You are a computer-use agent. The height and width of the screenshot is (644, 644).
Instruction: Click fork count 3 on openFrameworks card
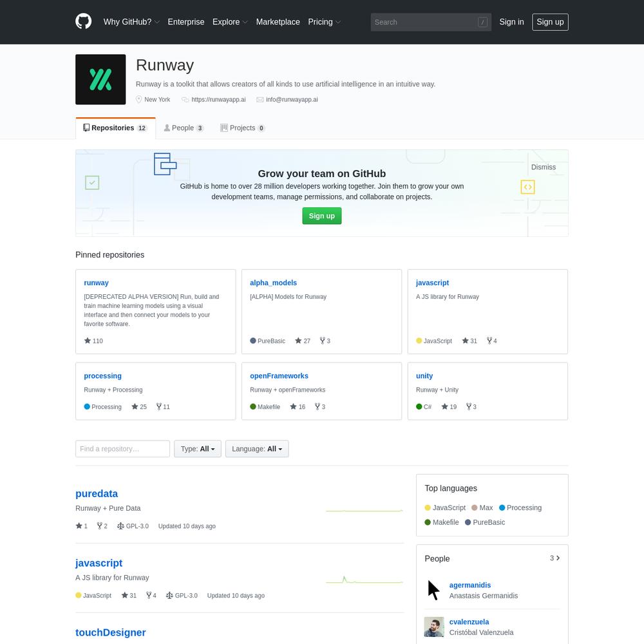320,406
